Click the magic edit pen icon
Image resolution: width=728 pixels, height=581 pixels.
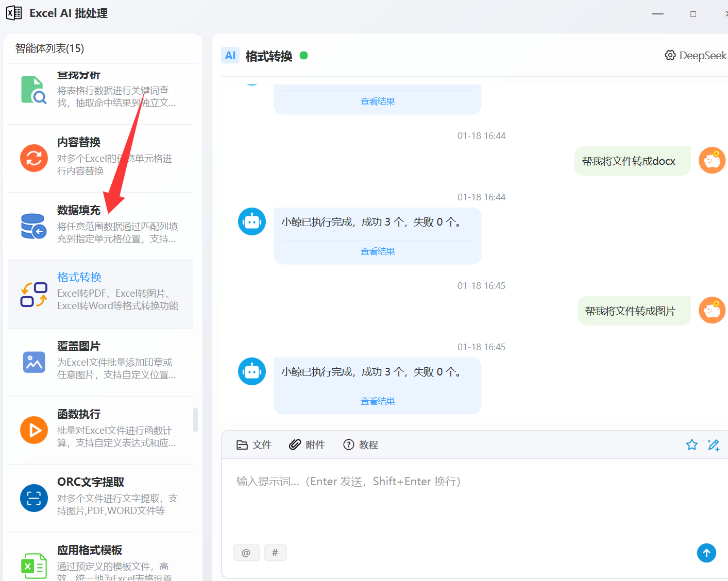(714, 445)
